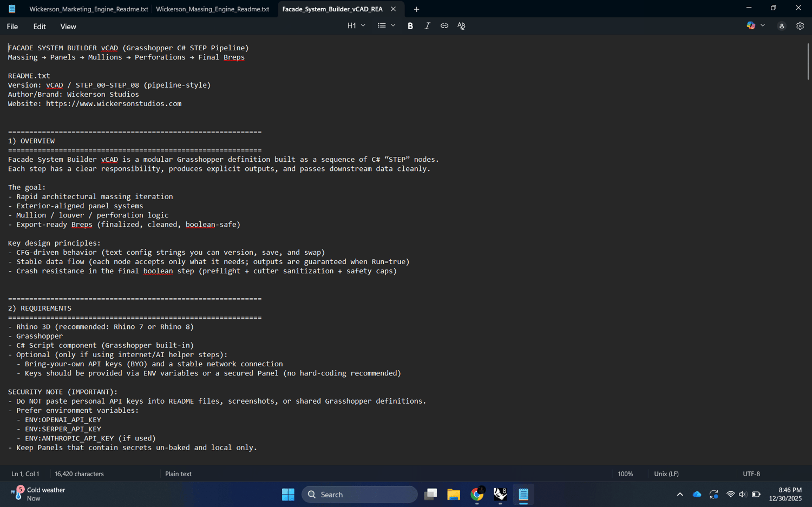This screenshot has width=812, height=507.
Task: Open the Rhino 8 taskbar icon
Action: point(500,495)
